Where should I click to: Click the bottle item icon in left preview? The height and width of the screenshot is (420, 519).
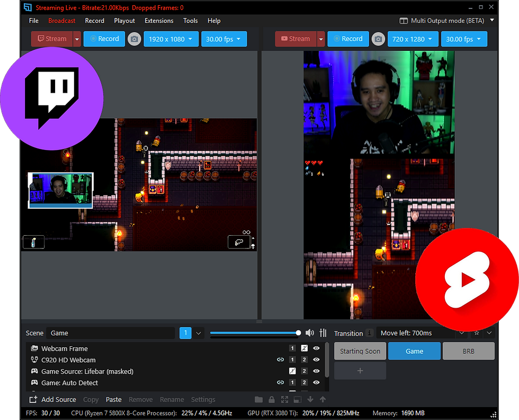[33, 242]
